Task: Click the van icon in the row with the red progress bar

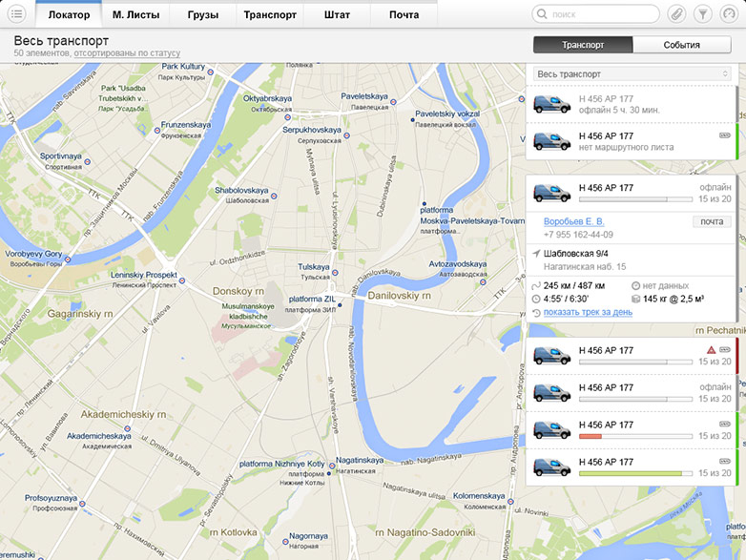Action: click(x=552, y=429)
